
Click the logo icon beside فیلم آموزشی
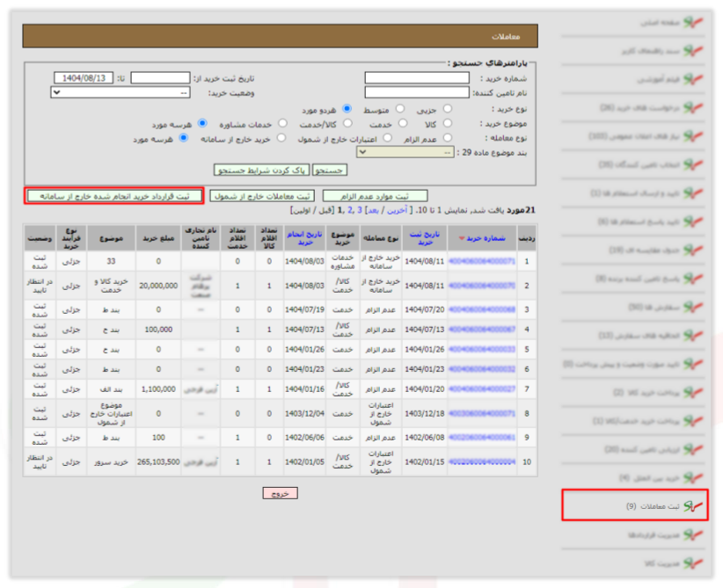click(693, 79)
